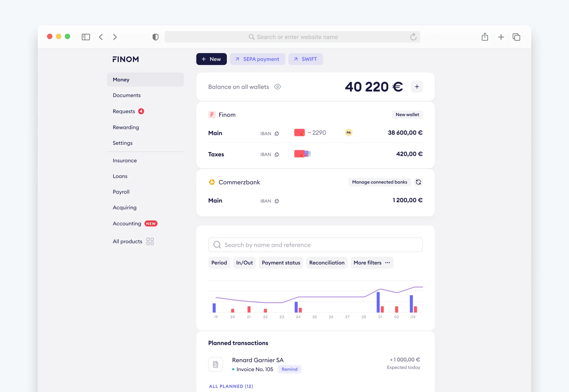Copy the IBAN of the Taxes wallet

[277, 154]
